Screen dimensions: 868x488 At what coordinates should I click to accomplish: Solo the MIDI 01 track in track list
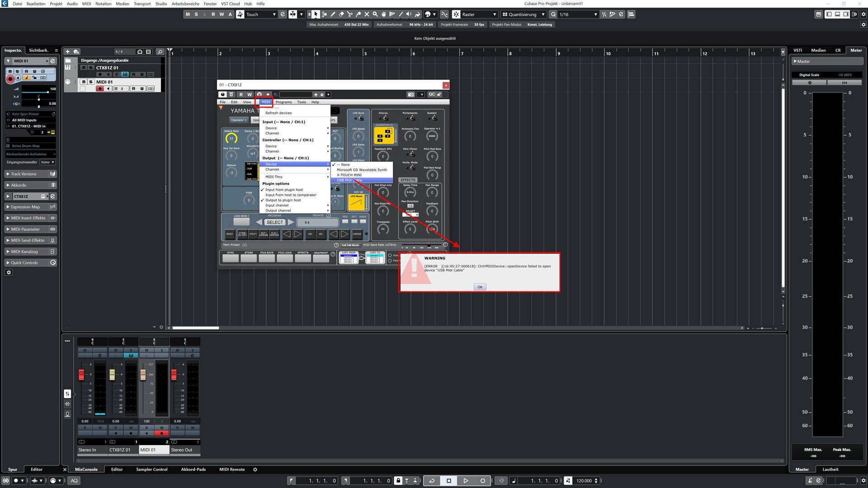[91, 82]
